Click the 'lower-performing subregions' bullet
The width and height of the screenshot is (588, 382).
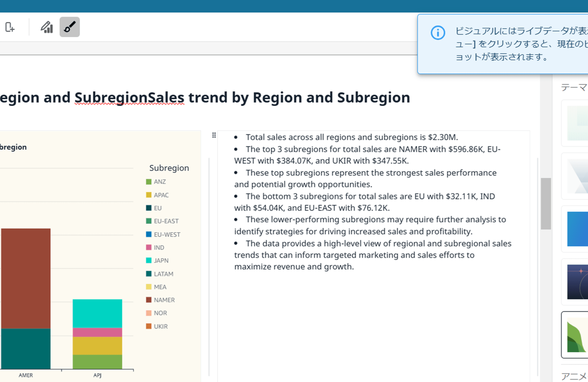[x=370, y=226]
